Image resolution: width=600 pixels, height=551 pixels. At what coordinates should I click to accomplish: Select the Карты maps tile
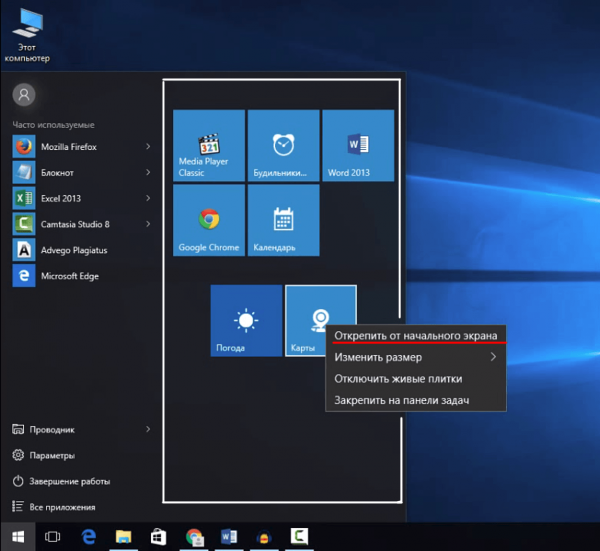(x=306, y=321)
